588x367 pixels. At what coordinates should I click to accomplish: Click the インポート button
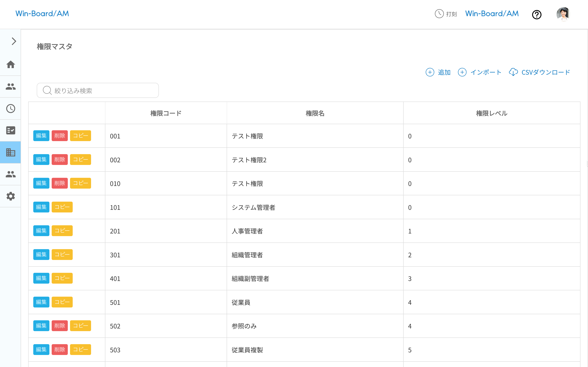(480, 72)
